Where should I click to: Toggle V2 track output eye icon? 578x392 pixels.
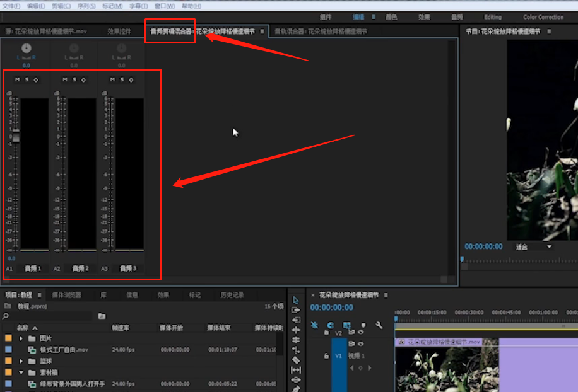(361, 332)
